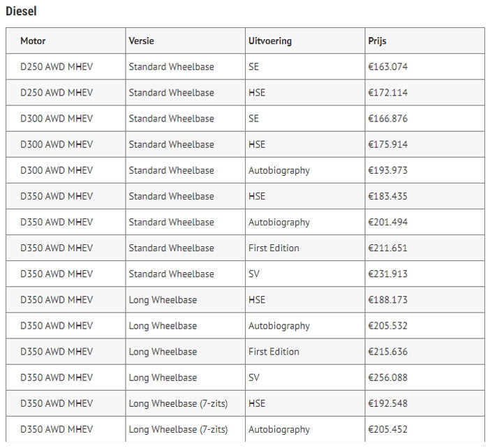Click the €192.548 7-zits HSE price
The width and height of the screenshot is (490, 448).
tap(388, 404)
